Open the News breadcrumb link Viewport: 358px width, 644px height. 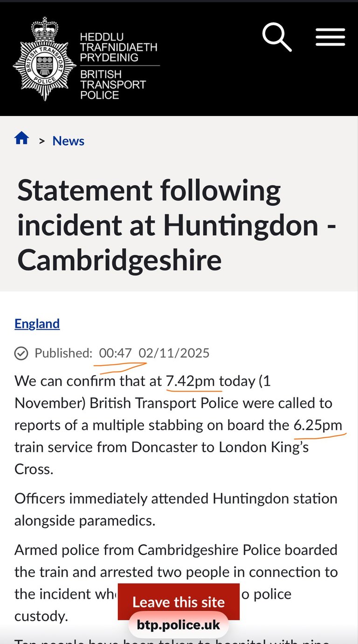click(68, 141)
